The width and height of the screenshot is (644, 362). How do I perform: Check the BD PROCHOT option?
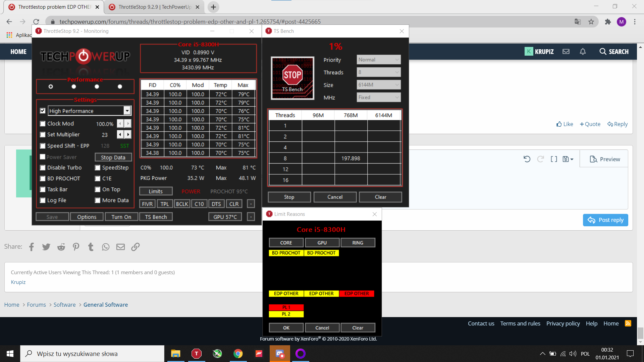point(43,179)
